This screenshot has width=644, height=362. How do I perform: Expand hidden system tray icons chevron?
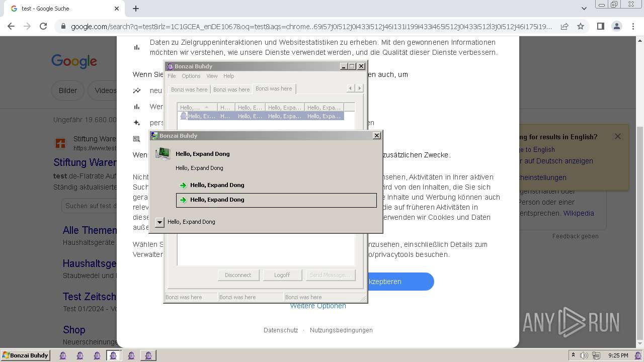(x=573, y=355)
